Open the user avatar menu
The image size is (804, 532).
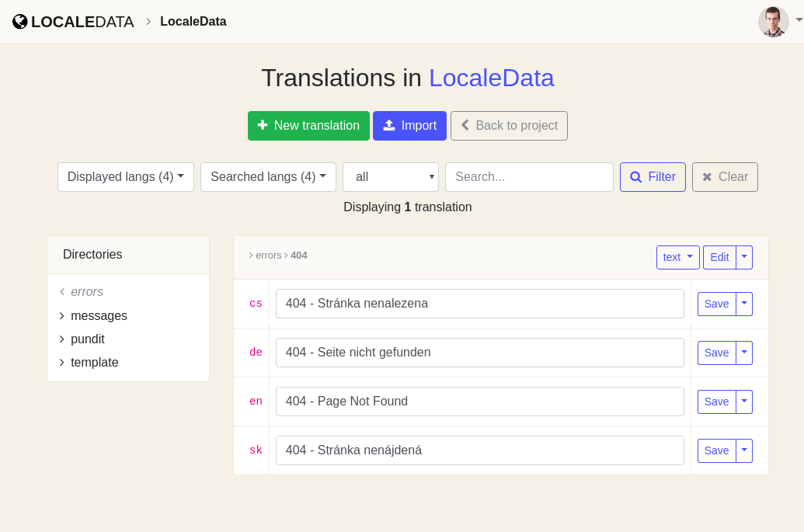click(x=773, y=22)
